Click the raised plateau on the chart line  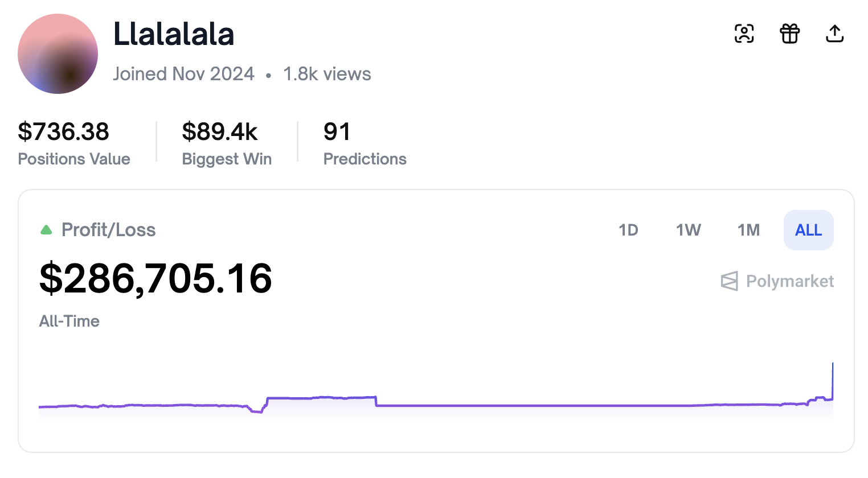point(322,398)
